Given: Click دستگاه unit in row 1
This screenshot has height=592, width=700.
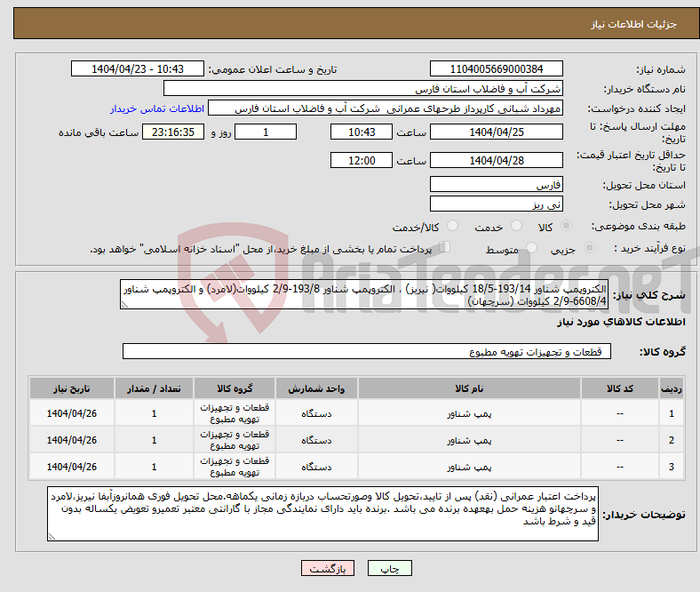Looking at the screenshot, I should click(x=316, y=413).
